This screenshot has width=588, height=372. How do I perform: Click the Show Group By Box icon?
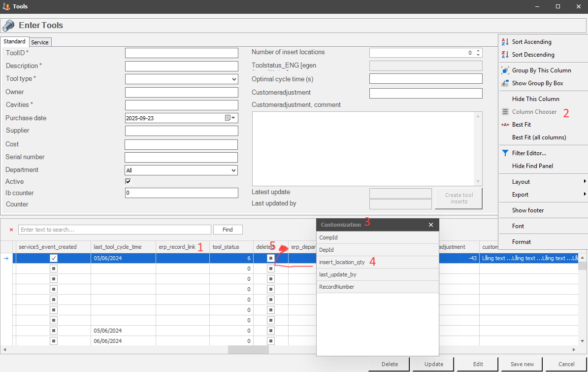tap(505, 83)
